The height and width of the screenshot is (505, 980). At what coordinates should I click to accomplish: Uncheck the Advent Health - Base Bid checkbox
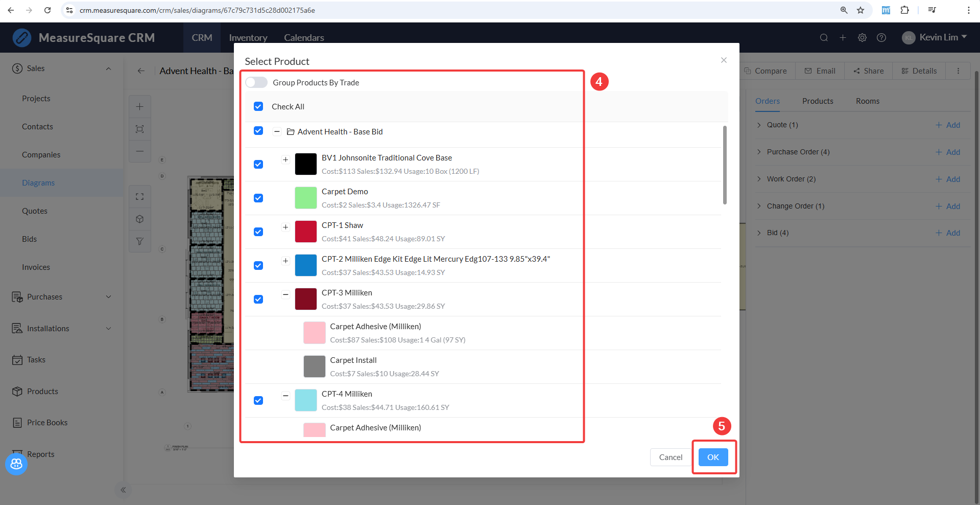(x=258, y=131)
